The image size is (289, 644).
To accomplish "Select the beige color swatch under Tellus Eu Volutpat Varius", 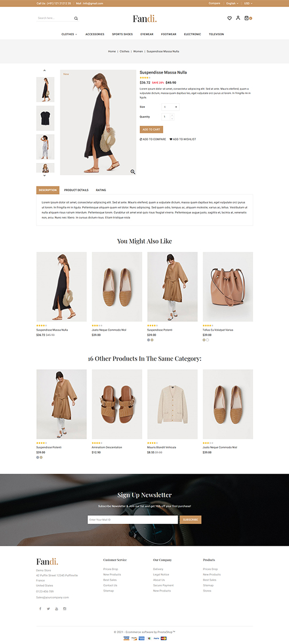I will (x=204, y=340).
